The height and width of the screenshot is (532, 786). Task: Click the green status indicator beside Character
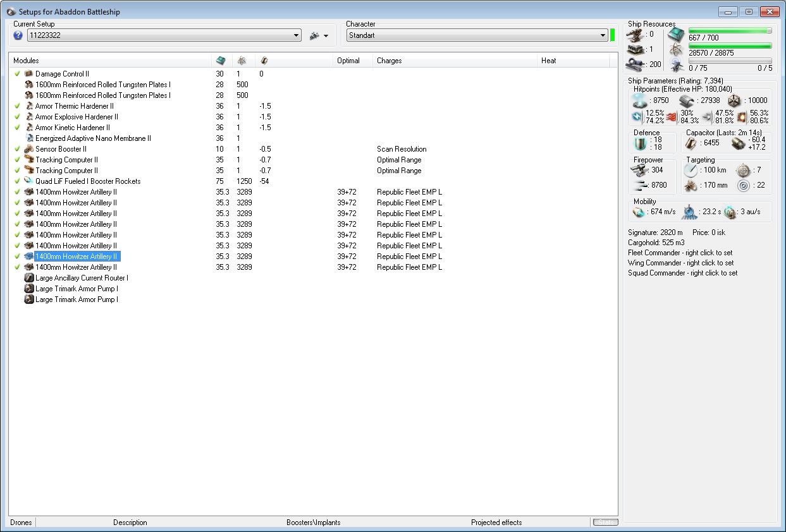[x=612, y=35]
